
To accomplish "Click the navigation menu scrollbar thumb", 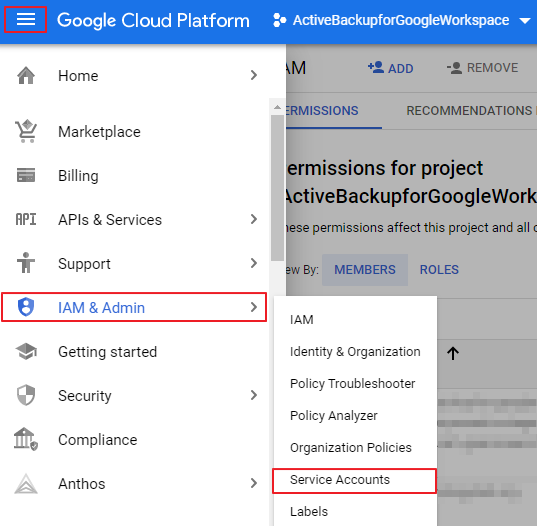I will click(277, 188).
